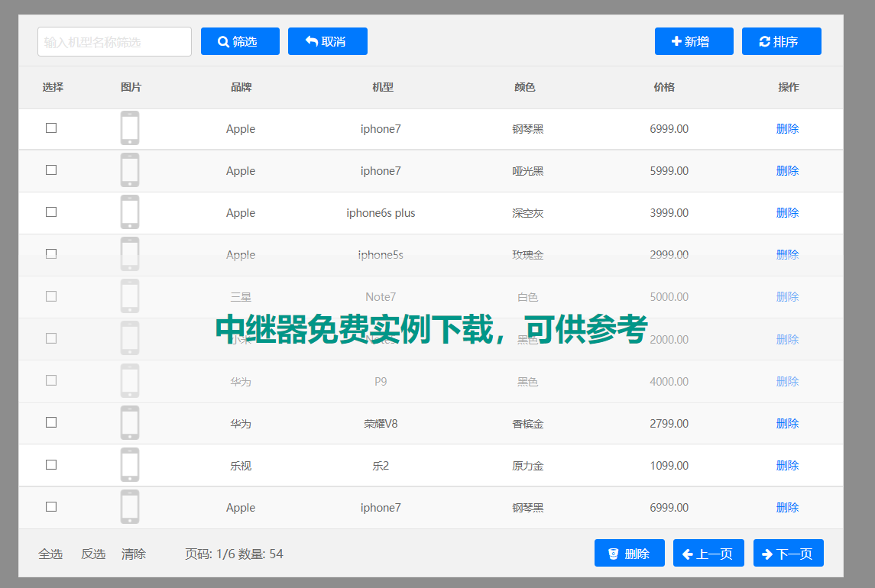This screenshot has height=588, width=875.
Task: Click the 新增 add button
Action: point(694,41)
